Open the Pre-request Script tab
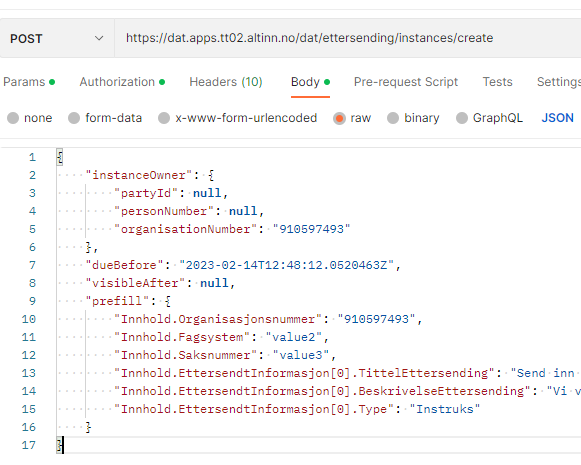The height and width of the screenshot is (465, 581). click(406, 82)
